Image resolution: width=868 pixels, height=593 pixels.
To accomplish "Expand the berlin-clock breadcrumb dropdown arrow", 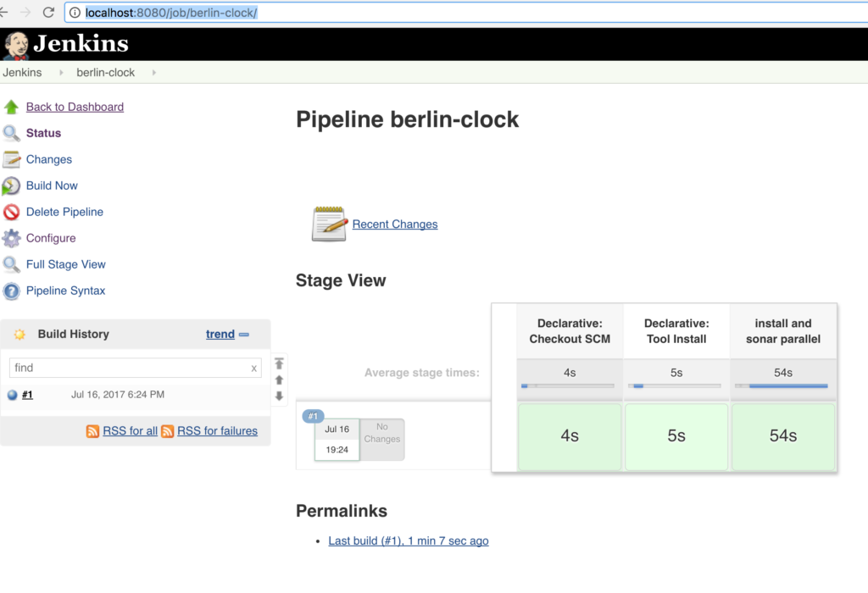I will pos(154,73).
